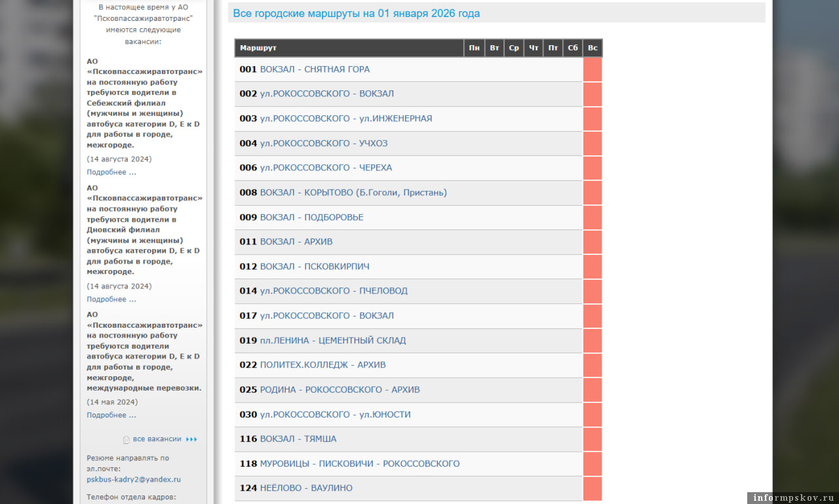Open route 002 ул.РОКОССОВСКОГО - ВОКЗАЛ
Viewport: 839px width, 504px height.
pyautogui.click(x=327, y=94)
